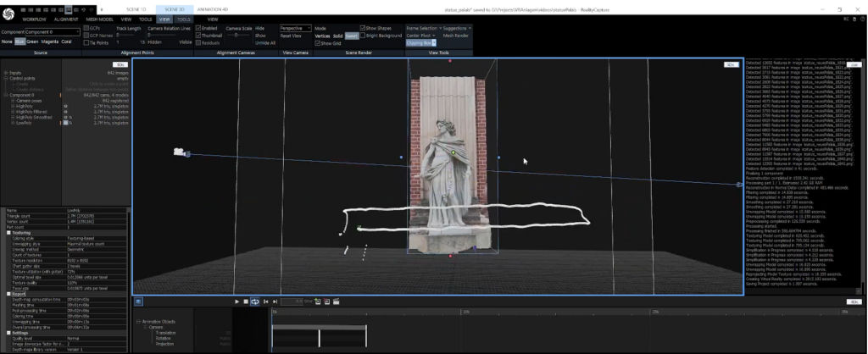This screenshot has width=868, height=354.
Task: Click the selected icon on LowPoly row
Action: tap(65, 123)
